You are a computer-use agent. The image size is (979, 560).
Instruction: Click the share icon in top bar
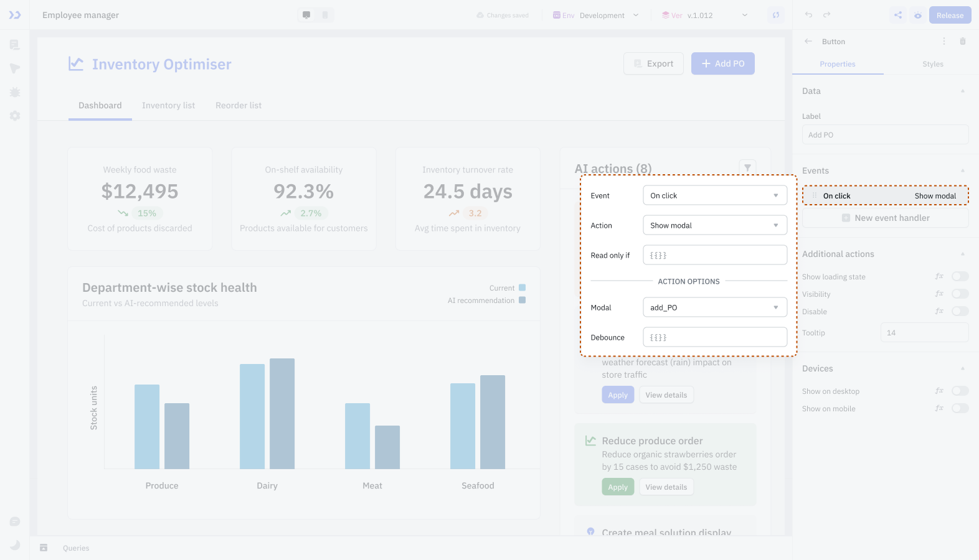tap(897, 15)
